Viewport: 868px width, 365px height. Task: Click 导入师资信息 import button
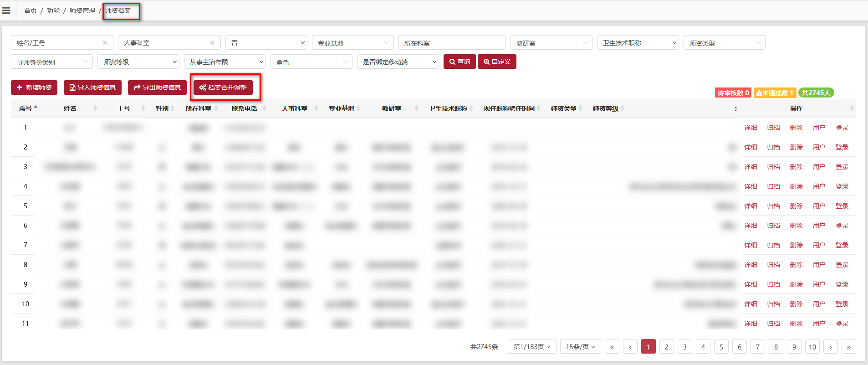coord(93,87)
